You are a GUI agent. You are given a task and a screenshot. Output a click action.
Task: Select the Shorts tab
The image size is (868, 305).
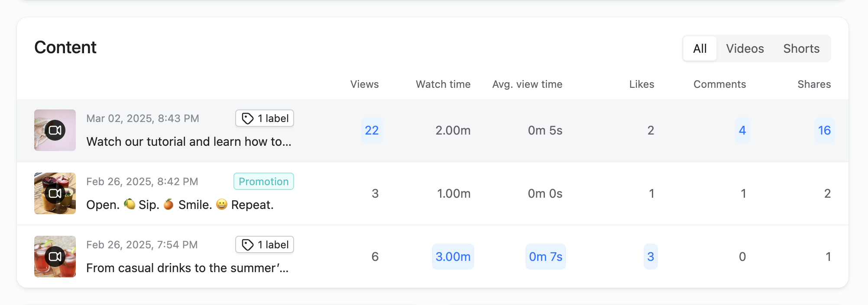click(x=801, y=48)
